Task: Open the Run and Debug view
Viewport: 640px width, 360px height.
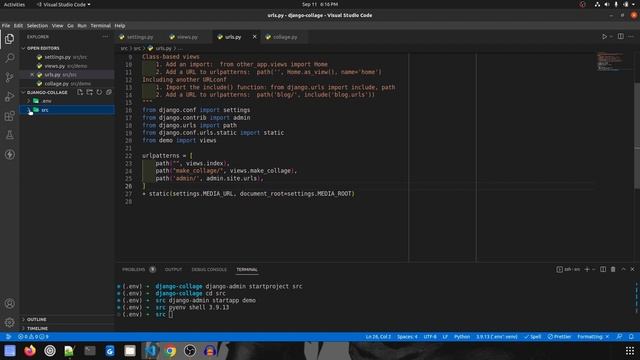Action: pos(9,97)
